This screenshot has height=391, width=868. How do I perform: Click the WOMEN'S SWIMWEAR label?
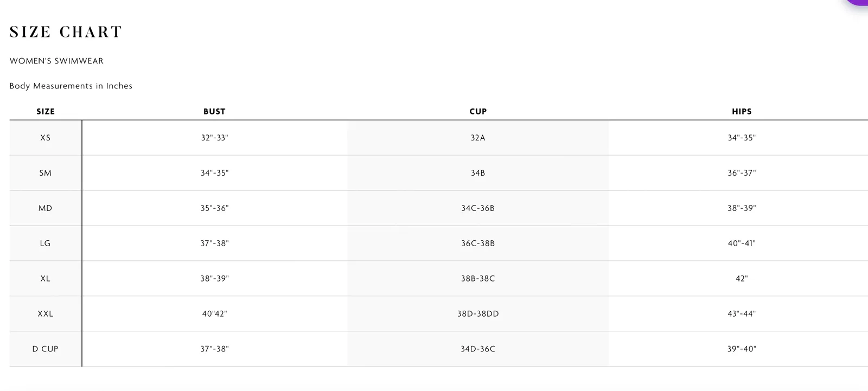click(x=56, y=61)
